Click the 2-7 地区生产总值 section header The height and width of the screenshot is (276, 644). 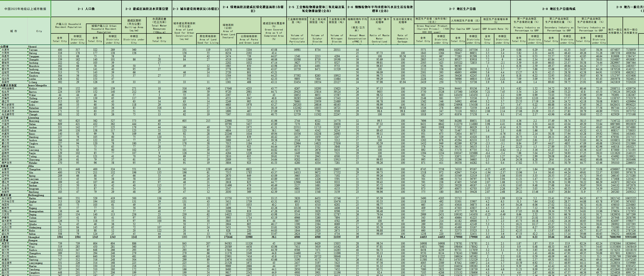[x=462, y=9]
